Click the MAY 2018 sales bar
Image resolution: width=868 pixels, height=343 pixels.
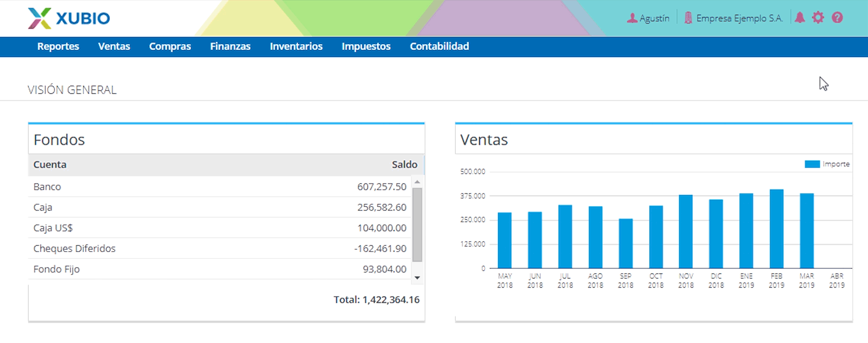point(505,240)
